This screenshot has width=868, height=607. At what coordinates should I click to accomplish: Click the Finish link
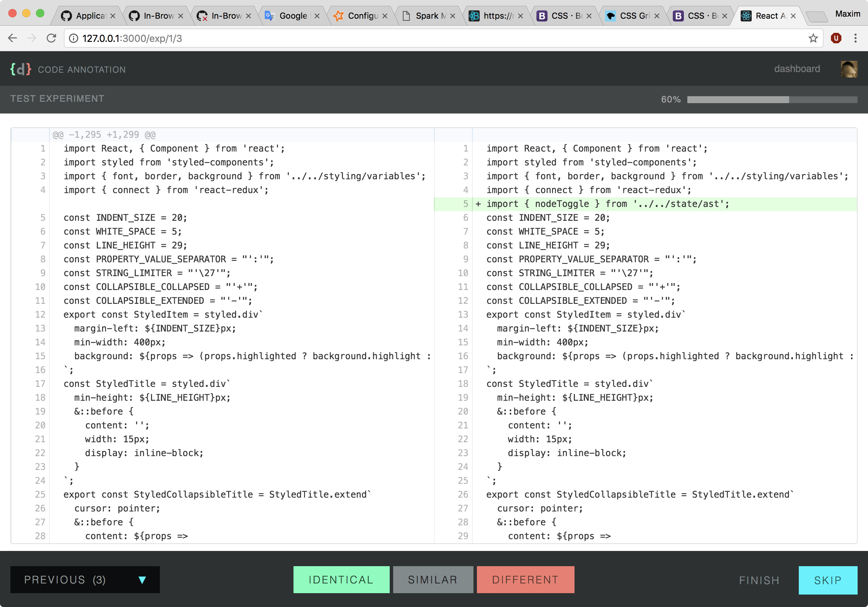pos(759,580)
